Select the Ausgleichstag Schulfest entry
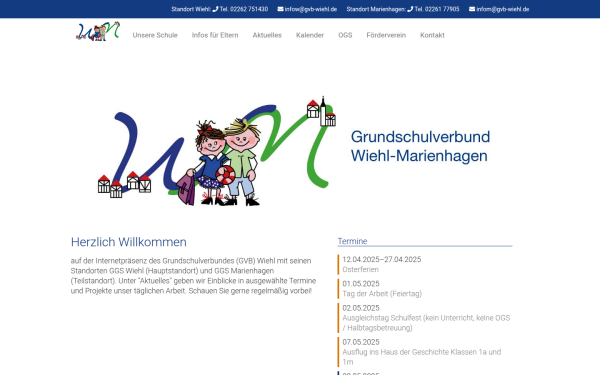This screenshot has width=600, height=375. coord(426,323)
